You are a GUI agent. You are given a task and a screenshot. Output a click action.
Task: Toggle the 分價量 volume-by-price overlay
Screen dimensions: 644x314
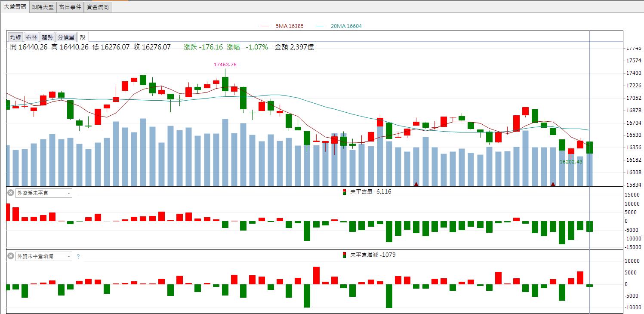66,37
